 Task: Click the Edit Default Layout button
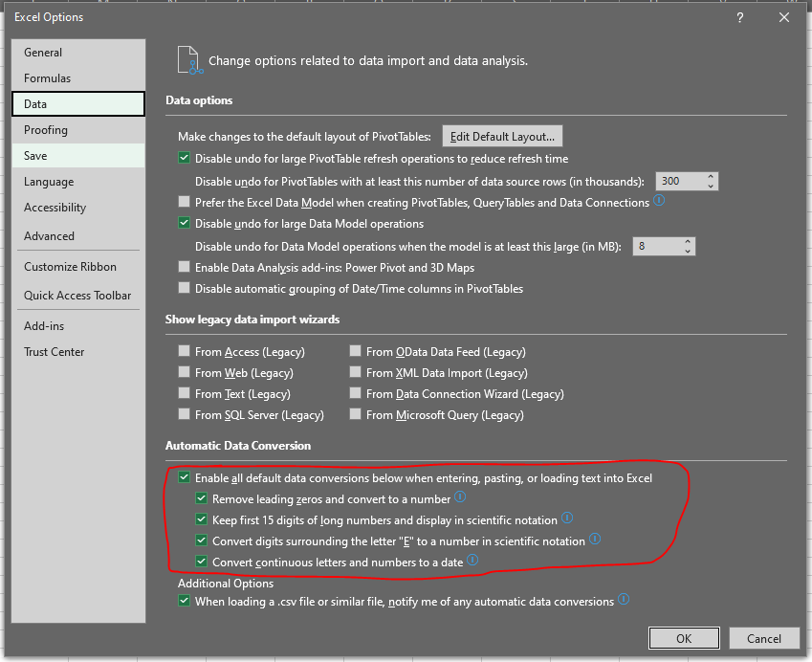[501, 136]
